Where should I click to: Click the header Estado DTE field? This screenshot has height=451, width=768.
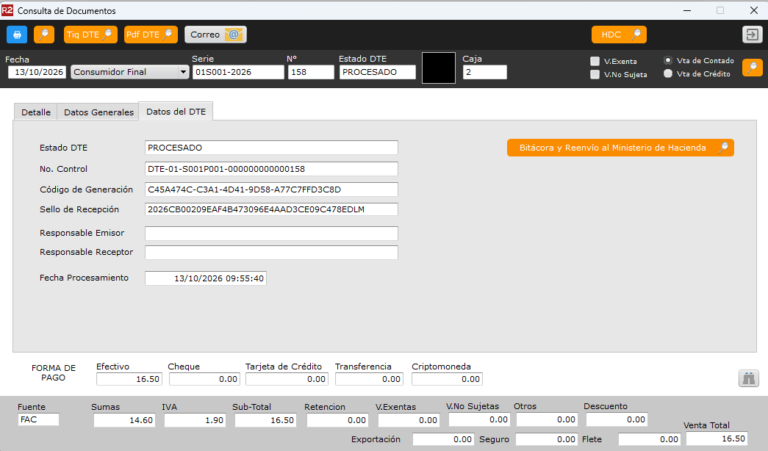(377, 72)
